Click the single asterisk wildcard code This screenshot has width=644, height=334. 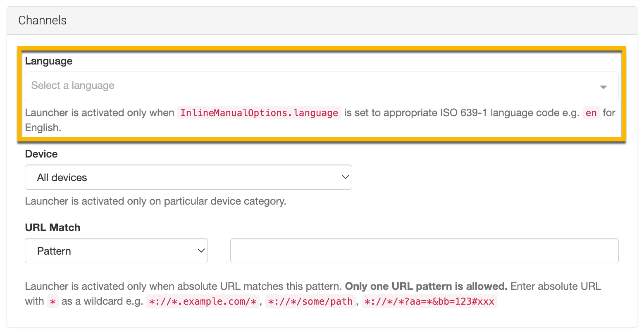[x=52, y=302]
